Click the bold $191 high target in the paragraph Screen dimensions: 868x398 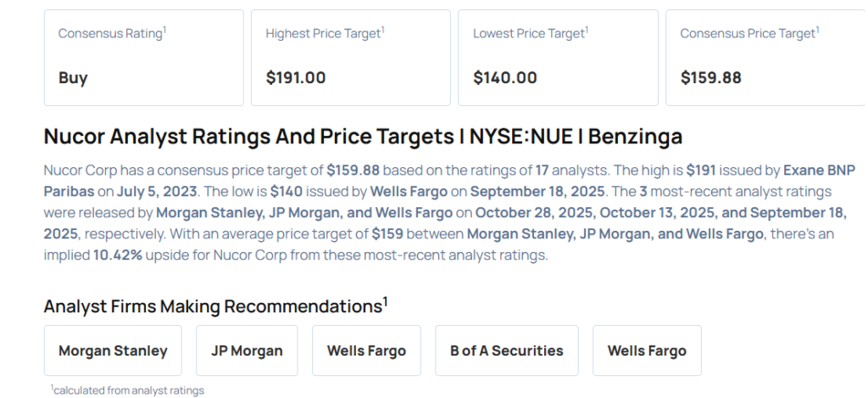click(x=703, y=170)
